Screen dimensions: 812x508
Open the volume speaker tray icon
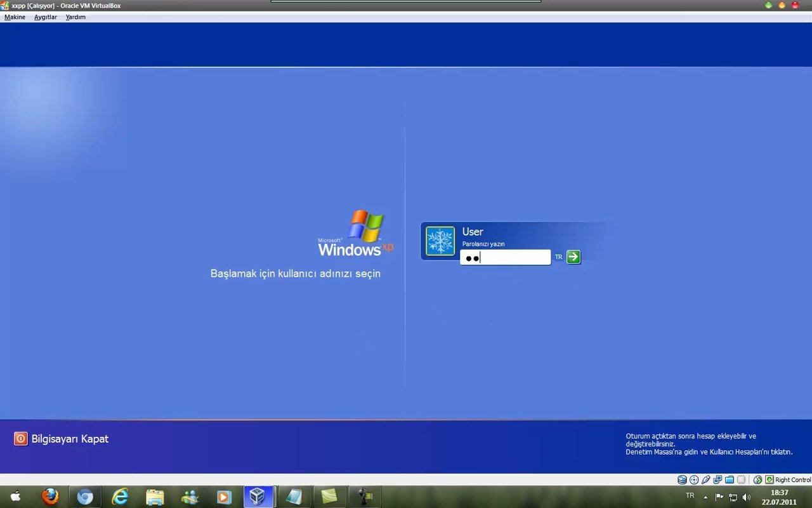(747, 497)
